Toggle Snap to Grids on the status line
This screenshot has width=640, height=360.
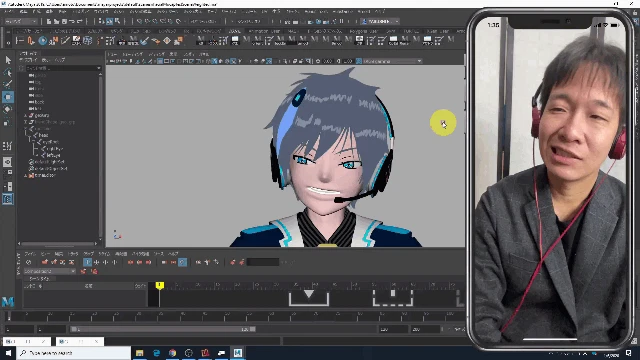coord(140,21)
